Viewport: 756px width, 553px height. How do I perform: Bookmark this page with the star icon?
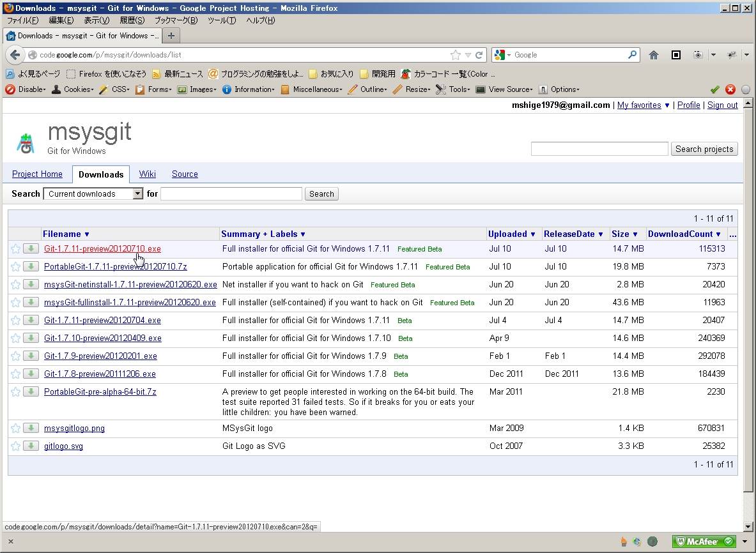455,55
